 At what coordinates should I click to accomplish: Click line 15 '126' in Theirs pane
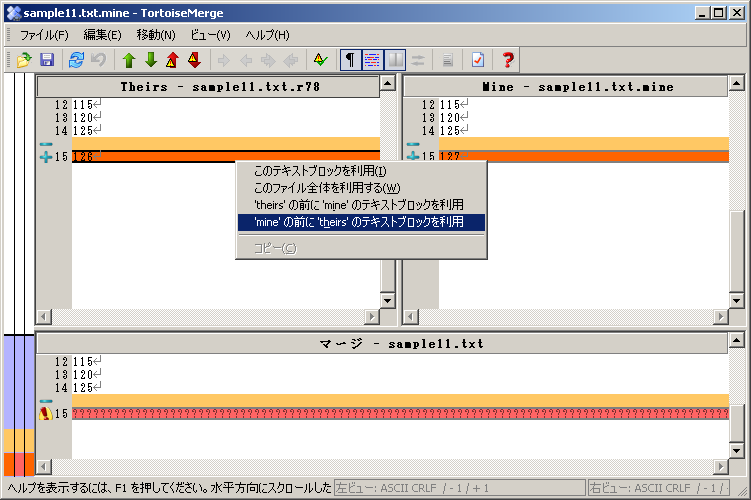coord(226,157)
